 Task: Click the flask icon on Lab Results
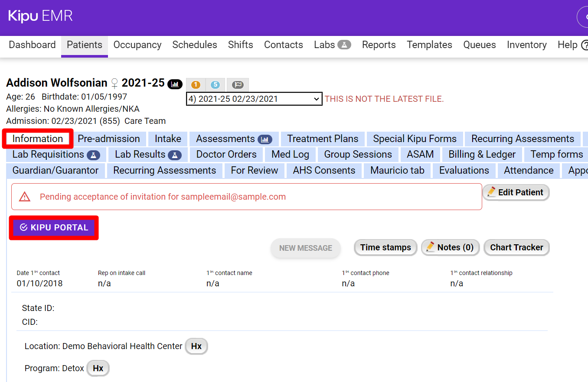click(x=174, y=155)
